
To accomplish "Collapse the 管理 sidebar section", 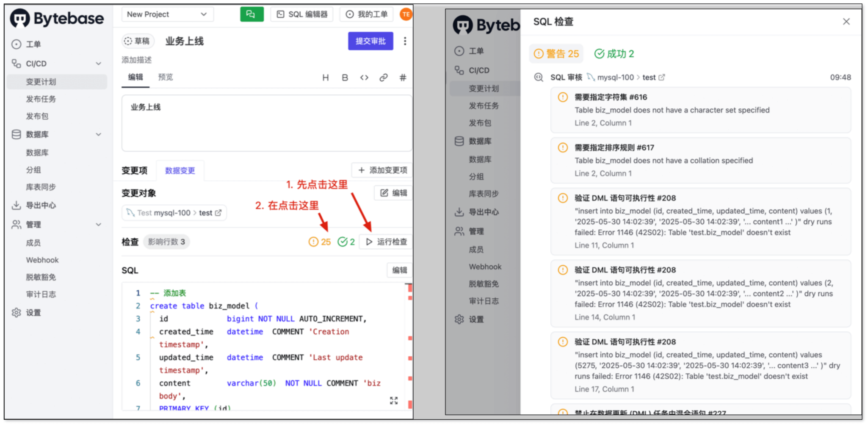I will click(98, 225).
